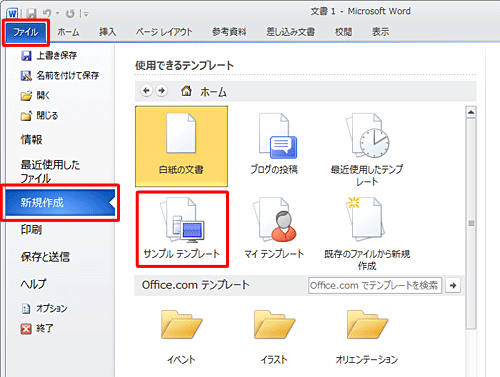Click the home icon in template breadcrumb
This screenshot has height=377, width=500.
[186, 90]
